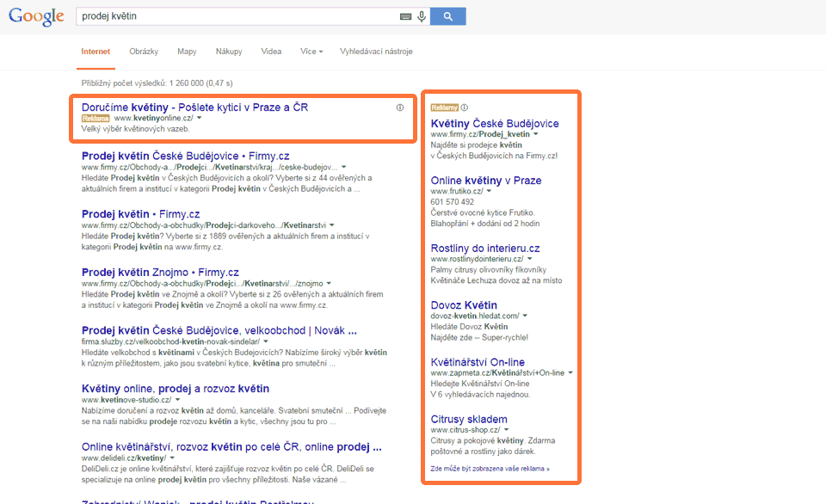
Task: Click the Reklamy label atop the sidebar
Action: tap(445, 108)
